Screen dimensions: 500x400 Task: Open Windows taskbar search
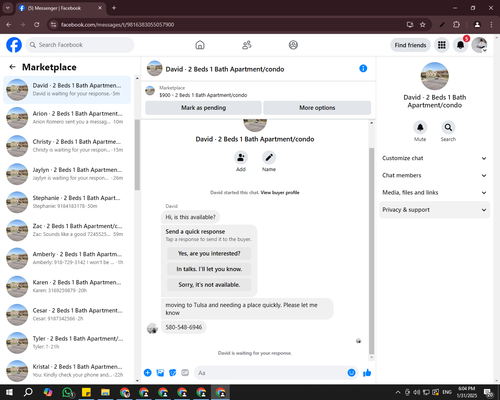(28, 392)
